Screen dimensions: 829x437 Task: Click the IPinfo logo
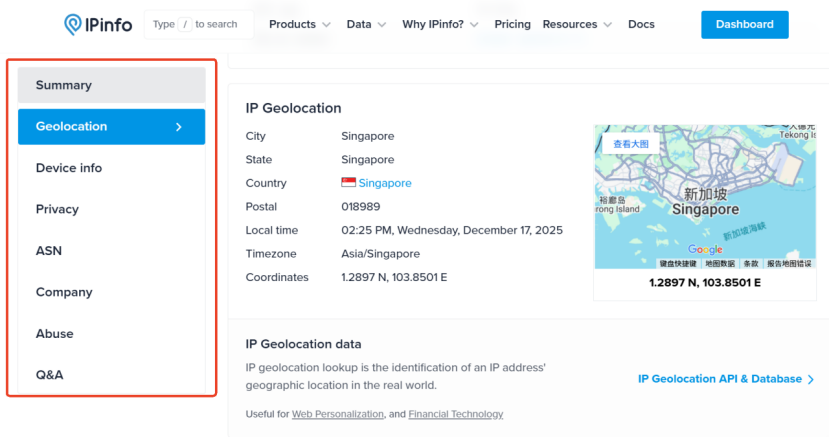(x=98, y=24)
